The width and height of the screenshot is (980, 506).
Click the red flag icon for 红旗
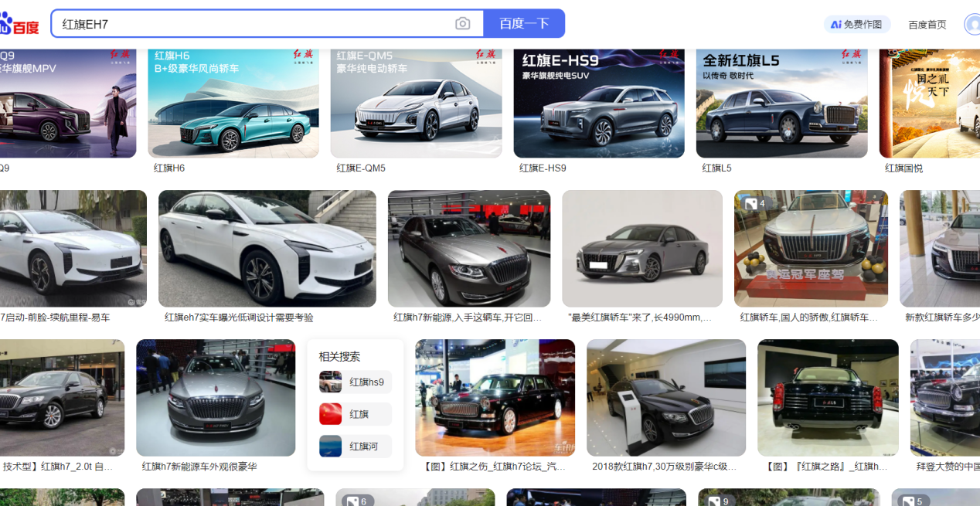pos(331,414)
